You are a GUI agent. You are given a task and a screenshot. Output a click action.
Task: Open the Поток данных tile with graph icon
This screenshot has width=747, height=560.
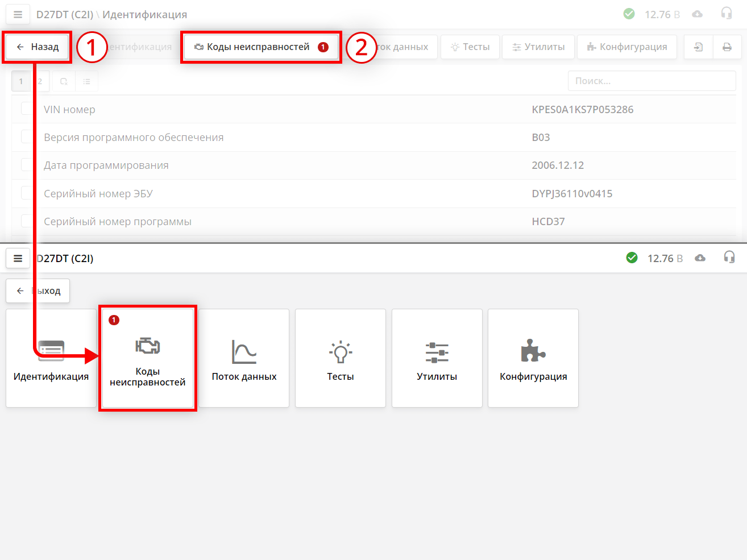[x=244, y=358]
